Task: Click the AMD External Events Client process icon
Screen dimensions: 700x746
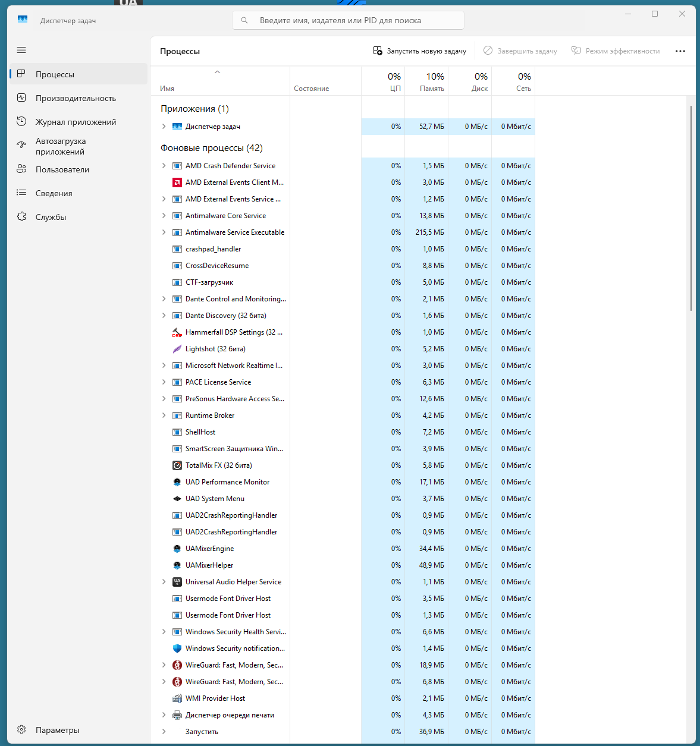Action: coord(177,182)
